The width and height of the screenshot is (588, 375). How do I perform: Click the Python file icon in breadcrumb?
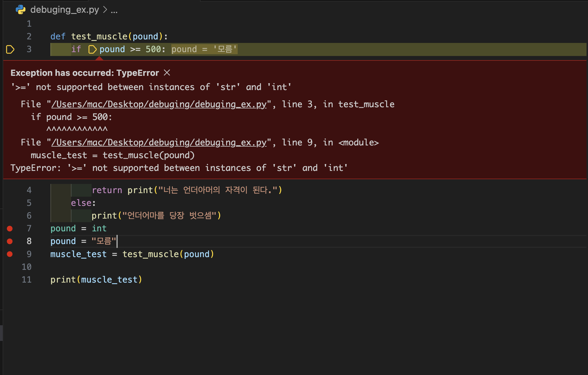(x=20, y=10)
